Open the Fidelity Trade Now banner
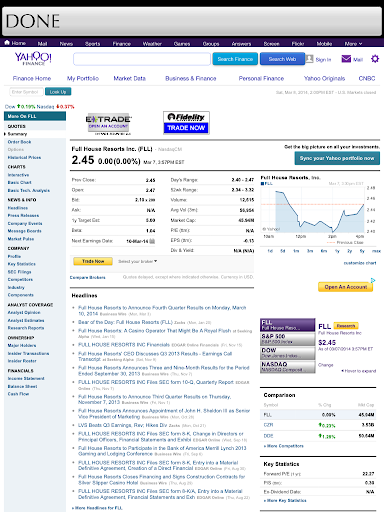The image size is (384, 512). click(x=186, y=123)
